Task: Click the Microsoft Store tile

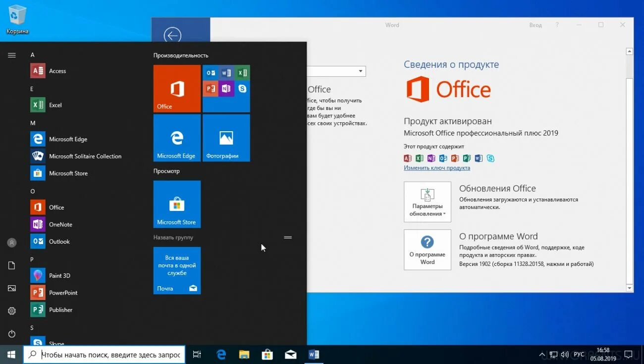Action: point(177,204)
